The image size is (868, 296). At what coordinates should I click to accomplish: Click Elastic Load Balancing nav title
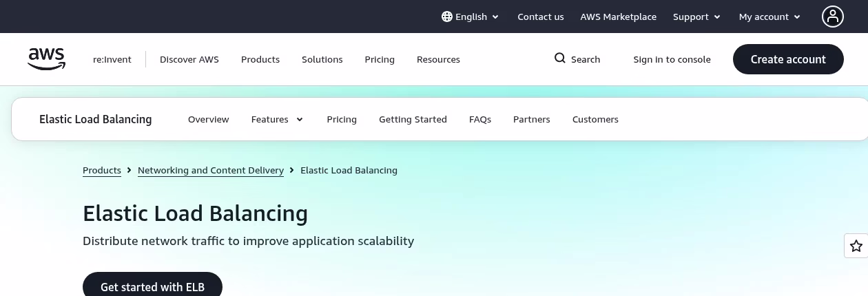(96, 119)
